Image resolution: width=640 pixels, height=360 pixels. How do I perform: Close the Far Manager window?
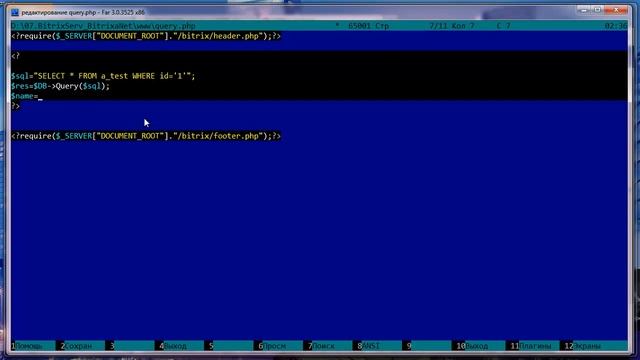pos(616,10)
